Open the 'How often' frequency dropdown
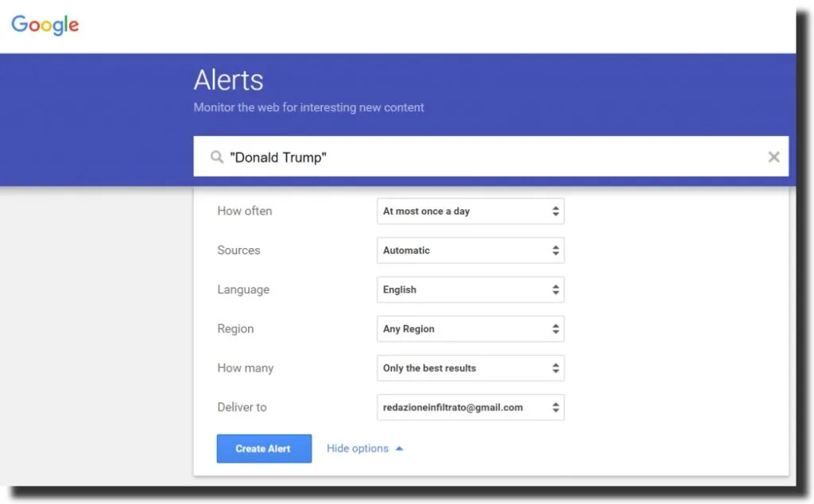Image resolution: width=814 pixels, height=504 pixels. click(461, 211)
